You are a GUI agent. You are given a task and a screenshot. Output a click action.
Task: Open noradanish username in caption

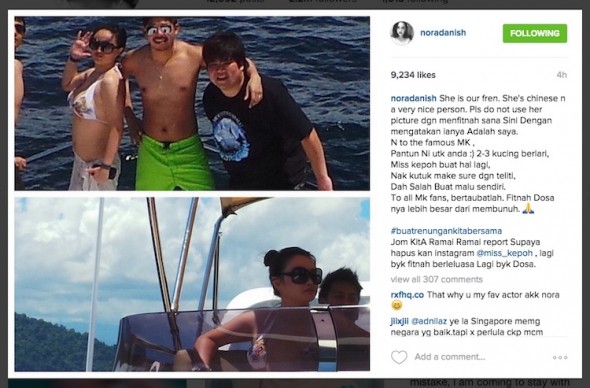click(x=414, y=98)
